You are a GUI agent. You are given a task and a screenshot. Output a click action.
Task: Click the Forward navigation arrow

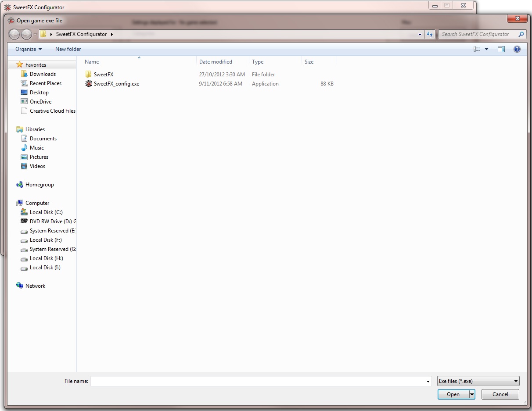(x=26, y=34)
